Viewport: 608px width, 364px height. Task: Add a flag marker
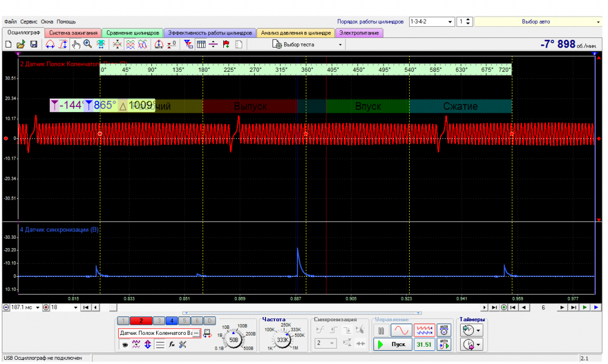pyautogui.click(x=226, y=44)
